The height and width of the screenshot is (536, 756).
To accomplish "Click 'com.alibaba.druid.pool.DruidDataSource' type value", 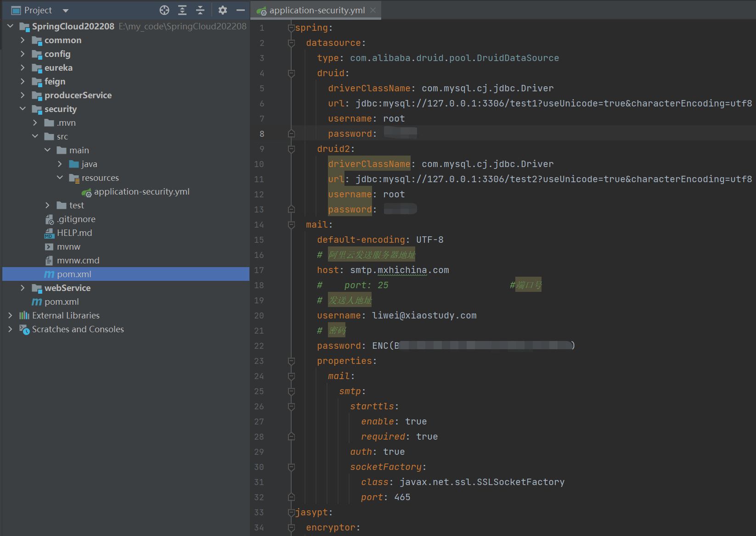I will pos(455,58).
